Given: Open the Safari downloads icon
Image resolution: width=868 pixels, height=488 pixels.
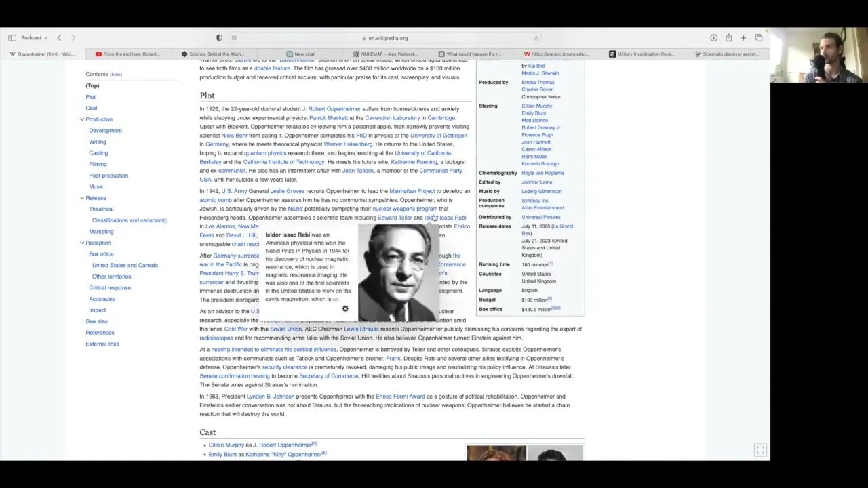Looking at the screenshot, I should click(713, 38).
